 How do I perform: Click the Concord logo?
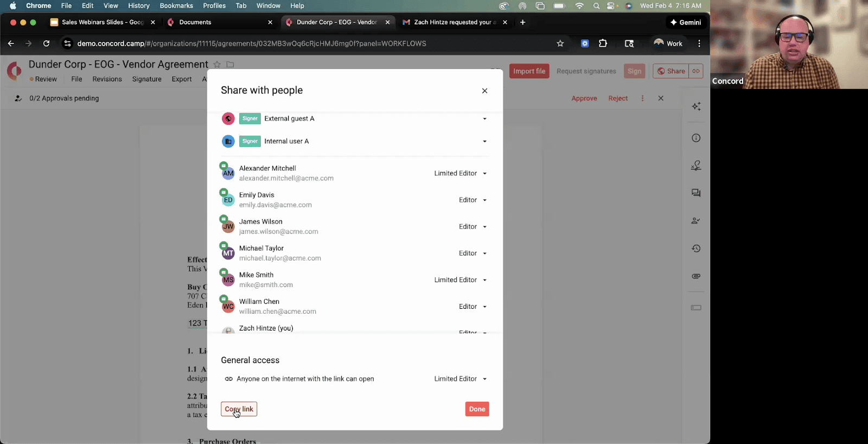coord(14,71)
